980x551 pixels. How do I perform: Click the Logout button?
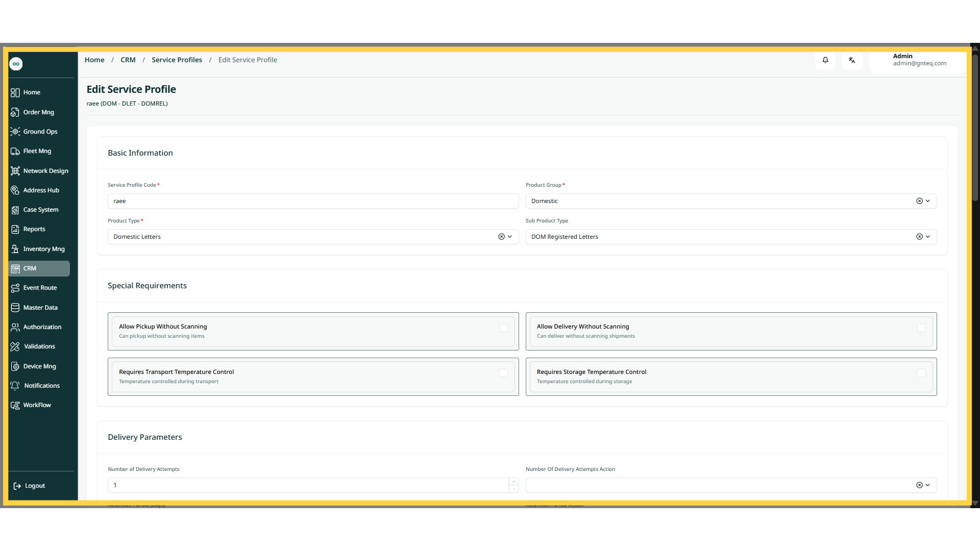[30, 486]
